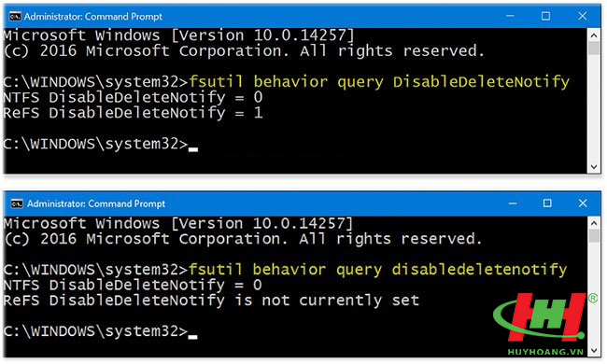The height and width of the screenshot is (364, 607).
Task: Minimize the top Command Prompt window
Action: click(x=510, y=16)
